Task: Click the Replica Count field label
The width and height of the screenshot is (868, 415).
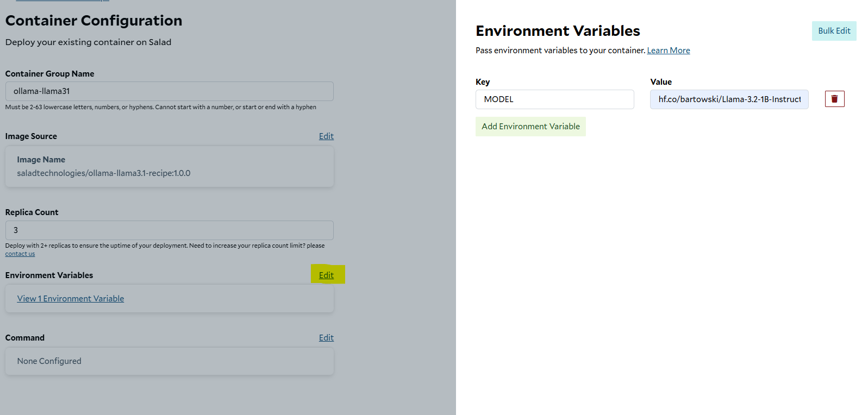Action: click(32, 212)
